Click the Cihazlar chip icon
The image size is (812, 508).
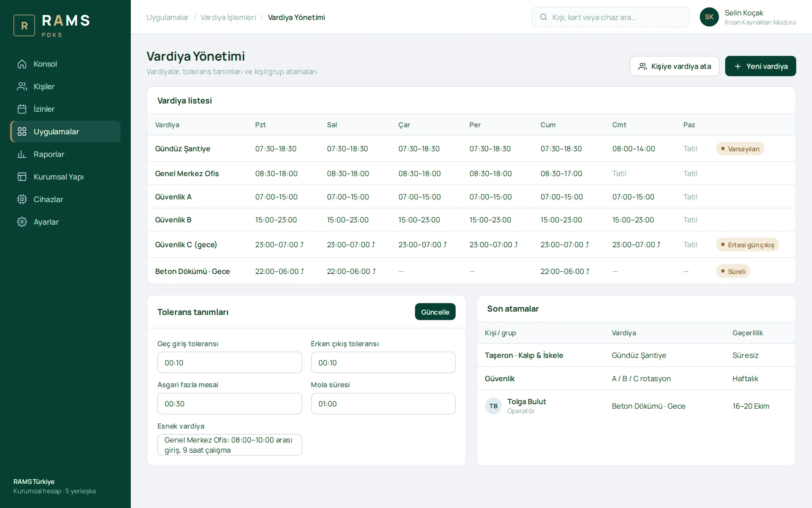pos(22,199)
